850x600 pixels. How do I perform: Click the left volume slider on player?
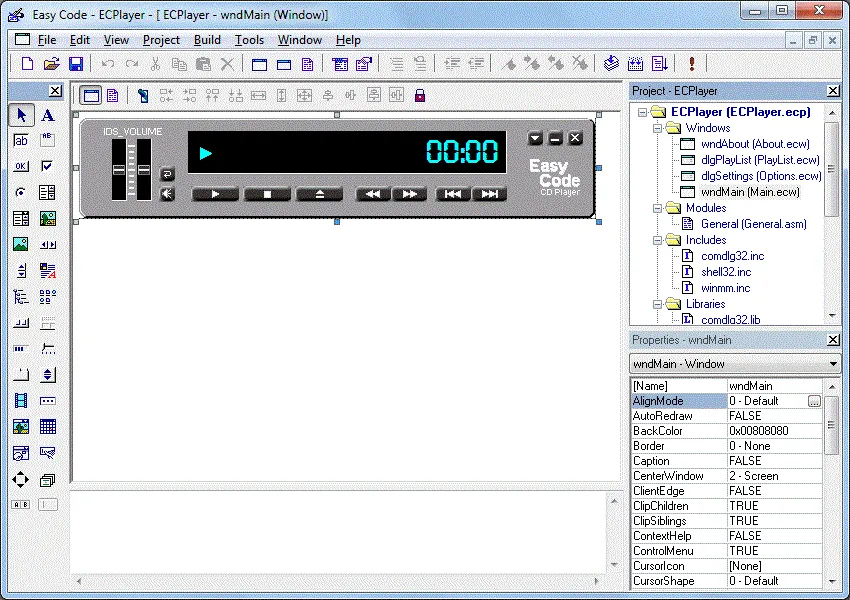tap(119, 169)
